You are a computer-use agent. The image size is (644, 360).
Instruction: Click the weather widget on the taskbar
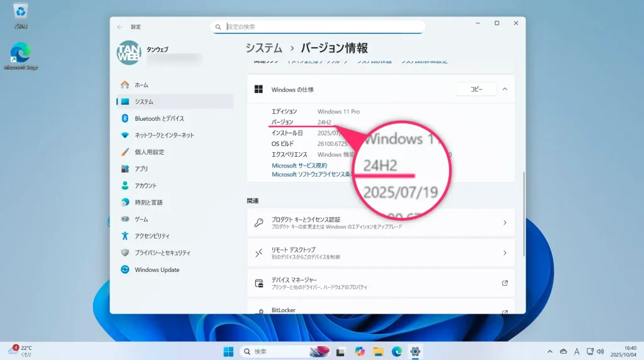pyautogui.click(x=21, y=351)
